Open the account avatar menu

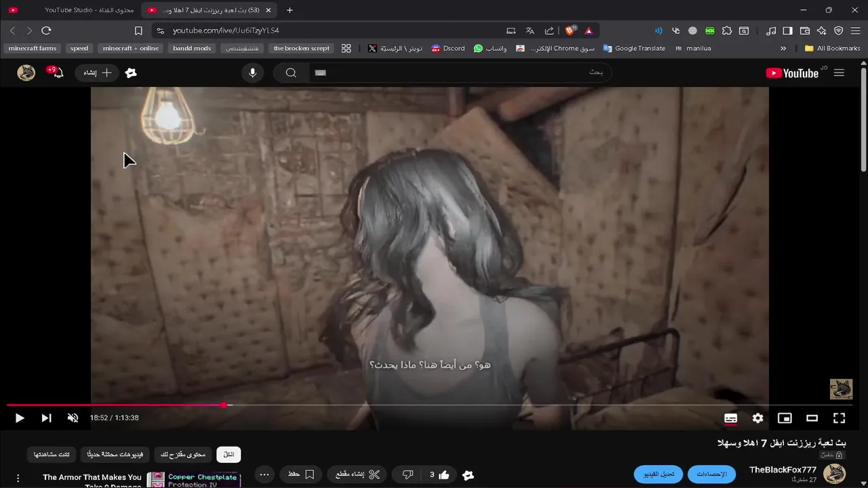pos(26,73)
